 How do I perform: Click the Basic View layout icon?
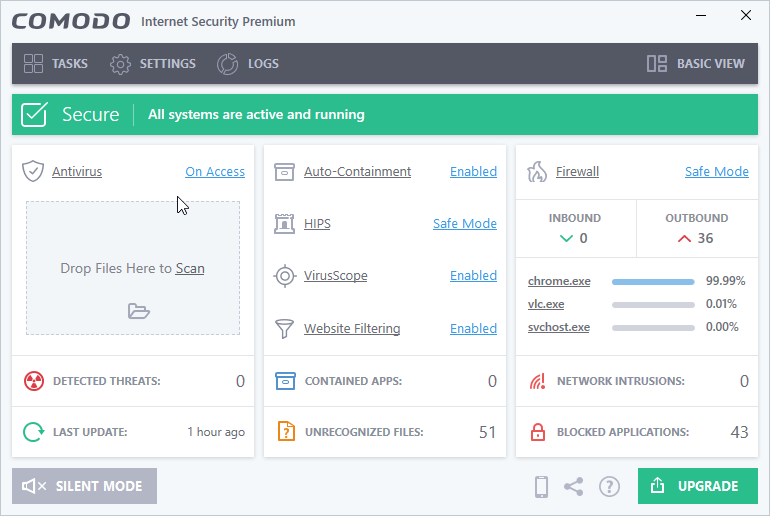[657, 64]
